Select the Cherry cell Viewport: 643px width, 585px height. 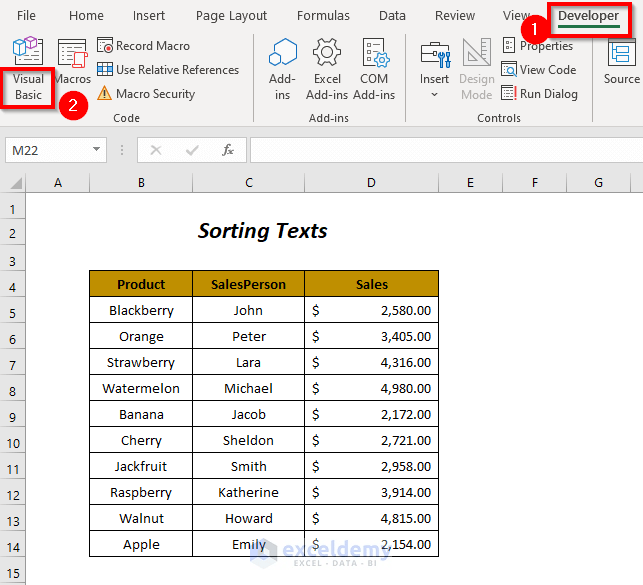click(141, 440)
